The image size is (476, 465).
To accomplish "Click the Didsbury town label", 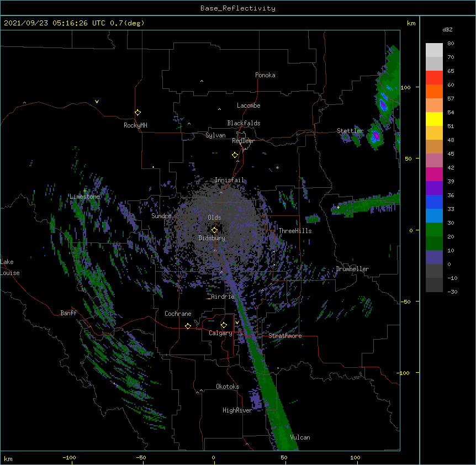I will 212,238.
